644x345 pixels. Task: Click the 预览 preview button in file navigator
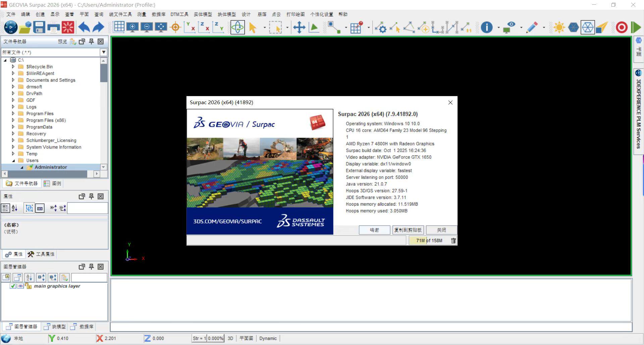click(62, 42)
